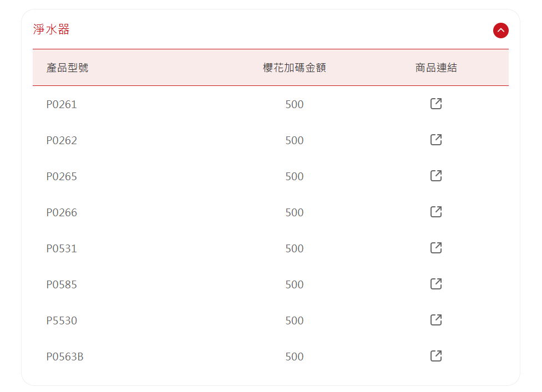Viewport: 542px width, 392px height.
Task: Open external link icon for P0265
Action: click(436, 176)
